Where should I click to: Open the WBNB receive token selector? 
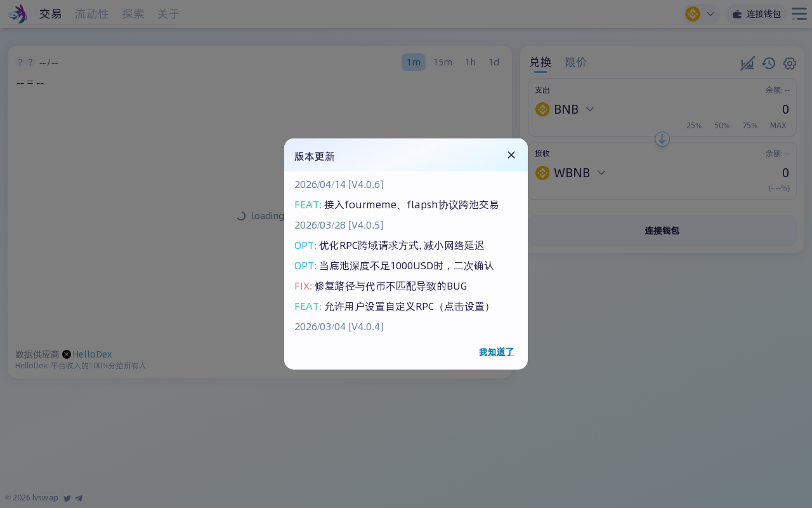click(570, 173)
